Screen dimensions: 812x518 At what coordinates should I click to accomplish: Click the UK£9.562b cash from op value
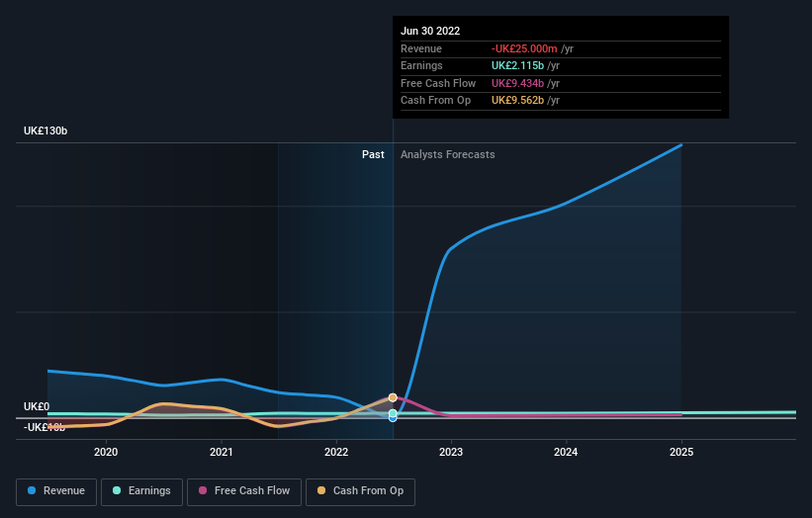517,101
